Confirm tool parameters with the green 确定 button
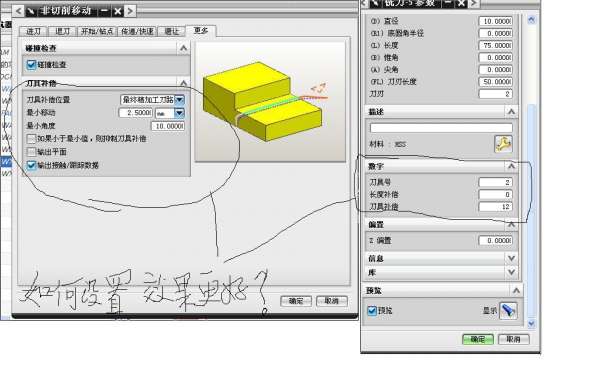Viewport: 600px width, 380px height. (478, 339)
